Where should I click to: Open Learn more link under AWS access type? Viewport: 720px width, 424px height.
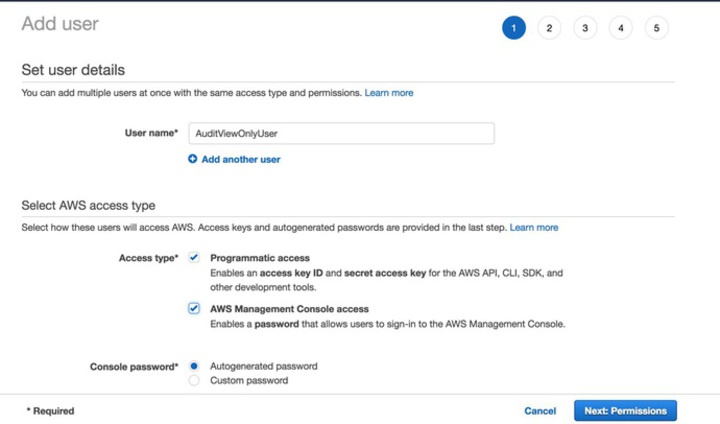click(534, 228)
